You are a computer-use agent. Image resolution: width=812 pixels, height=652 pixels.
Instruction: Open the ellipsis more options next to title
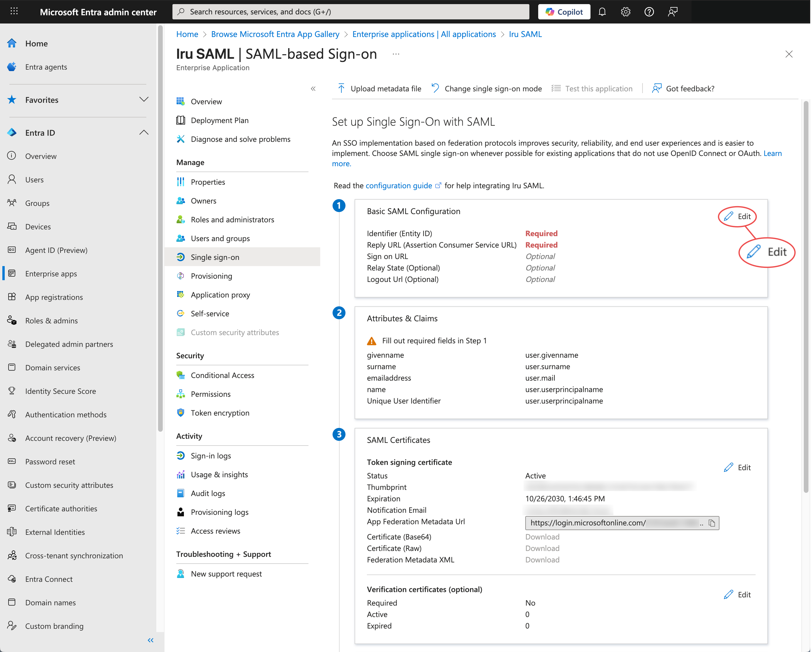396,54
